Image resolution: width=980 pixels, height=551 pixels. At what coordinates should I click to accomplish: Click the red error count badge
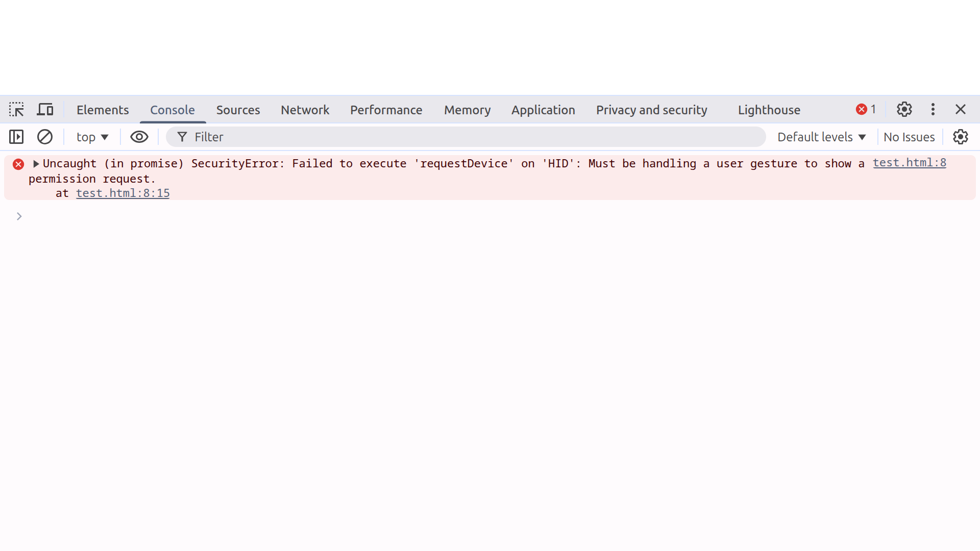[866, 109]
